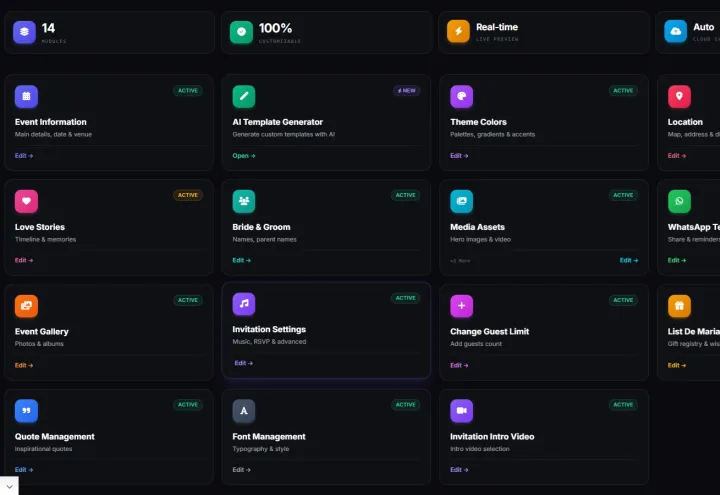Open Edit link for Theme Colors
720x495 pixels.
[x=459, y=156]
